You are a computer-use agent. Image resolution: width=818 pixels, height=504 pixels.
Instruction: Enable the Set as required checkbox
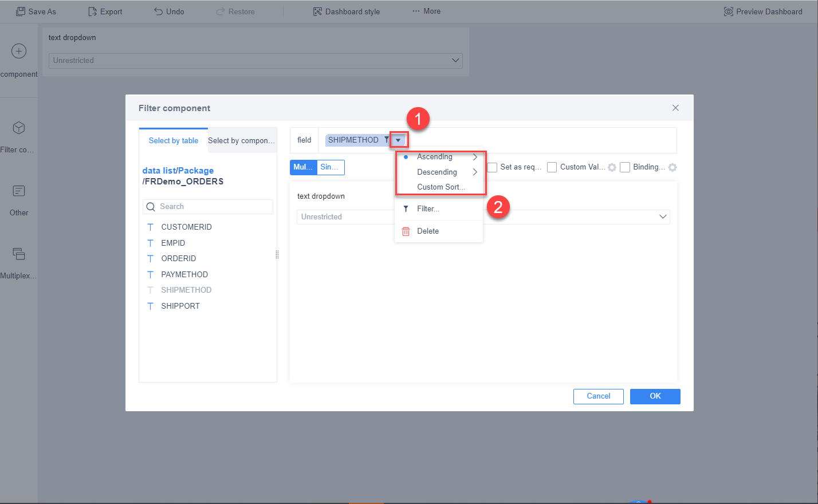click(492, 167)
